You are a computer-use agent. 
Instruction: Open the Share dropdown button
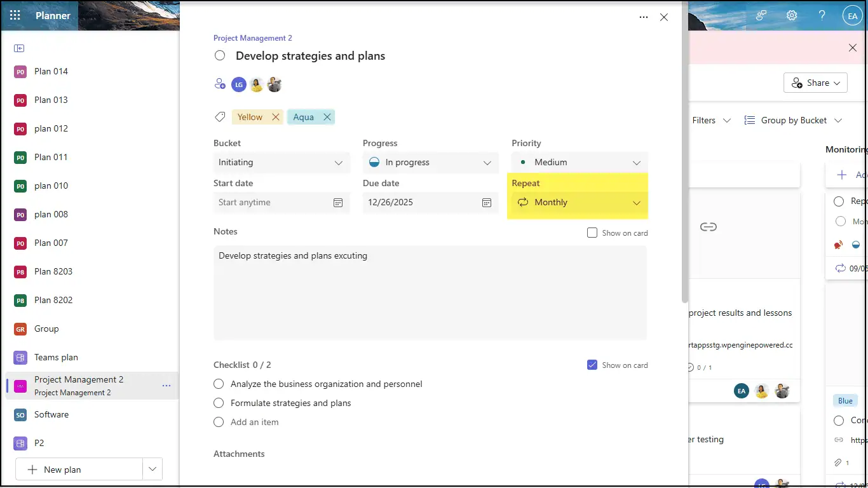coord(816,83)
